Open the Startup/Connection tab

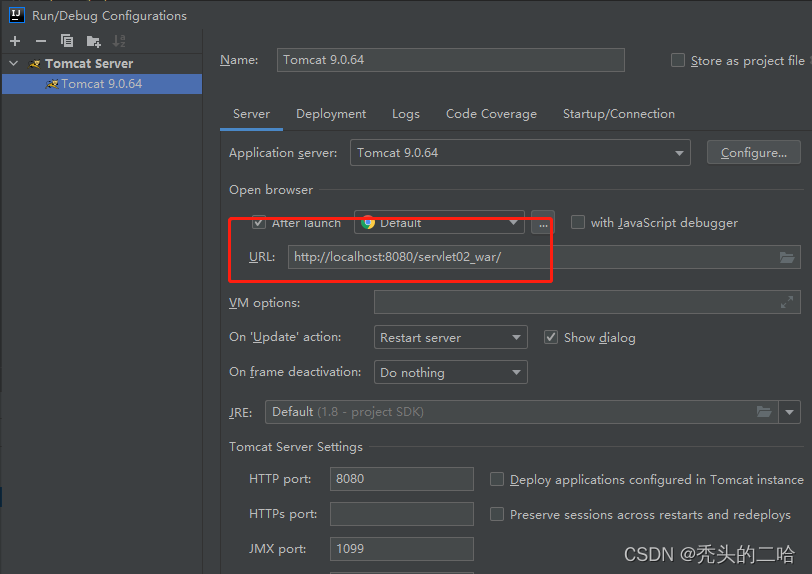(619, 114)
